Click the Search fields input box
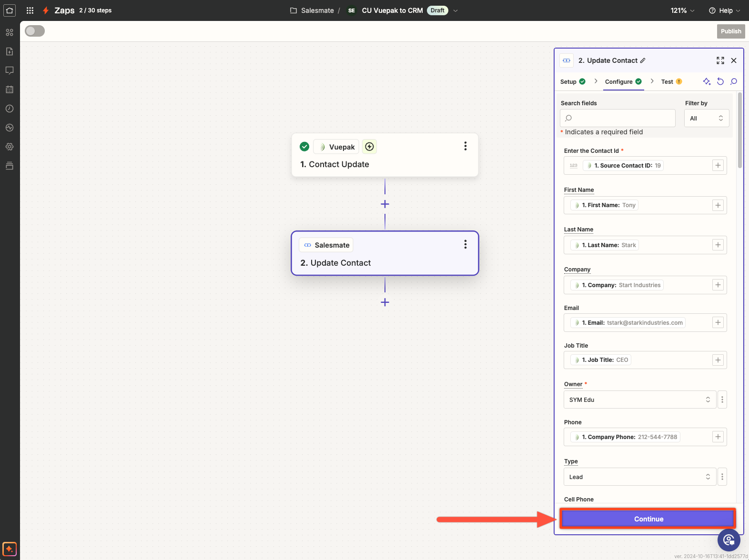 click(617, 118)
